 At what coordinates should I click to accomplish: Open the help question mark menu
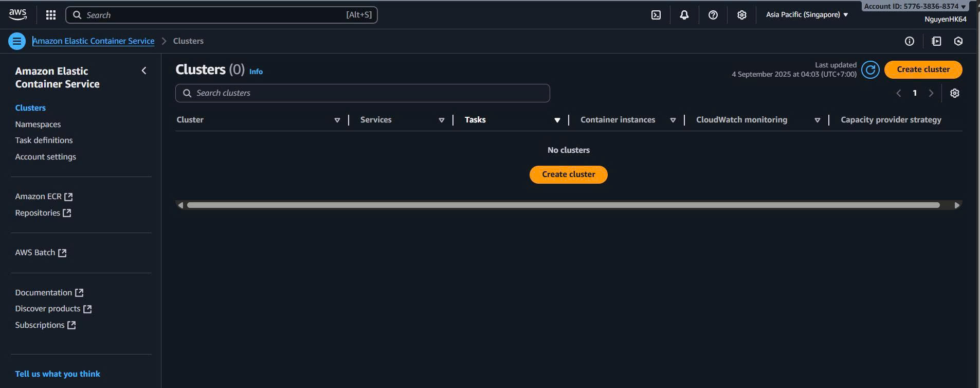tap(713, 15)
